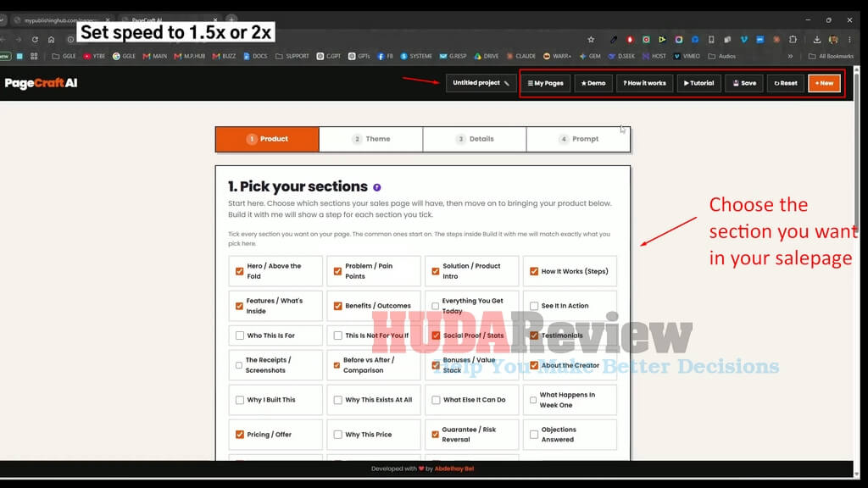Open the Vimeo extension icon in toolbar
Viewport: 868px width, 488px height.
coord(744,40)
